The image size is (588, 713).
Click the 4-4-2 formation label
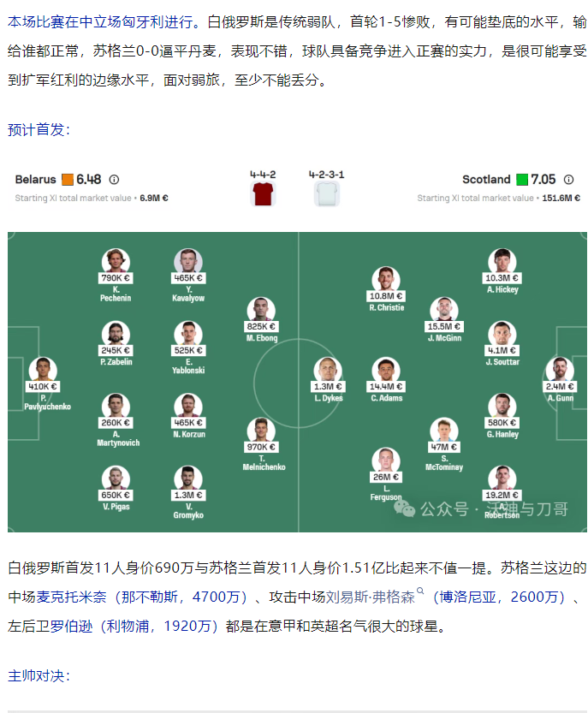(x=262, y=175)
